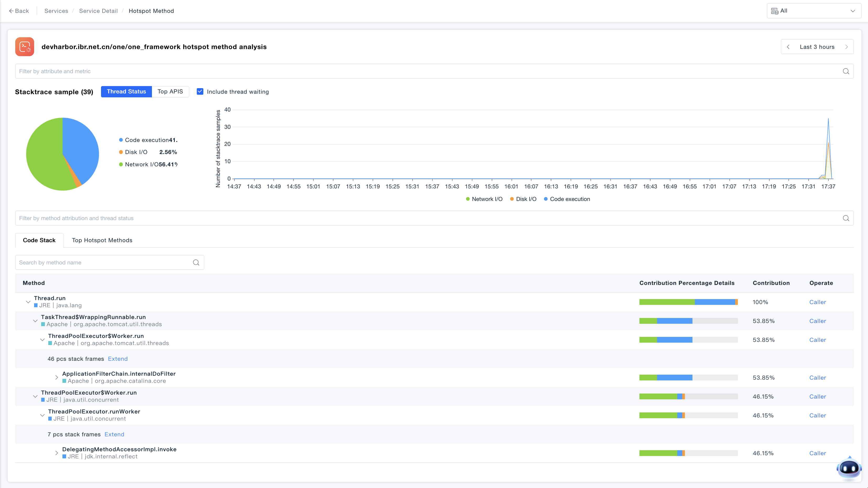This screenshot has width=868, height=488.
Task: Collapse the Thread.run tree row
Action: [28, 302]
